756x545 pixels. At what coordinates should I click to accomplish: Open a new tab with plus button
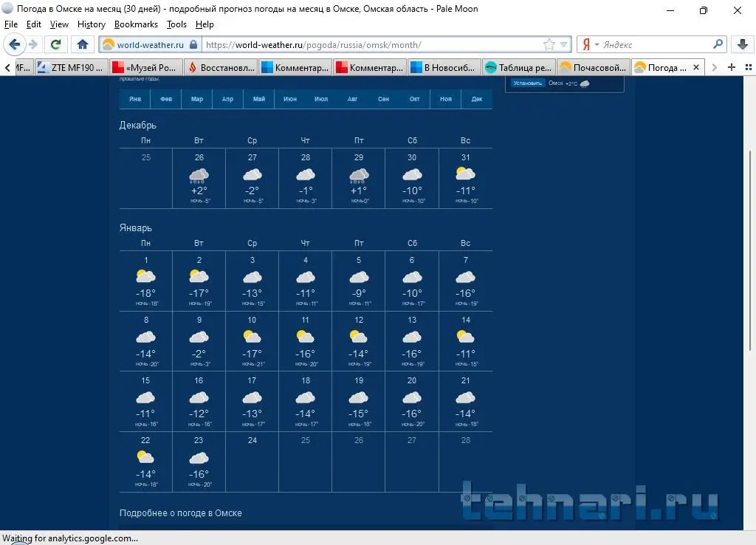(x=731, y=67)
